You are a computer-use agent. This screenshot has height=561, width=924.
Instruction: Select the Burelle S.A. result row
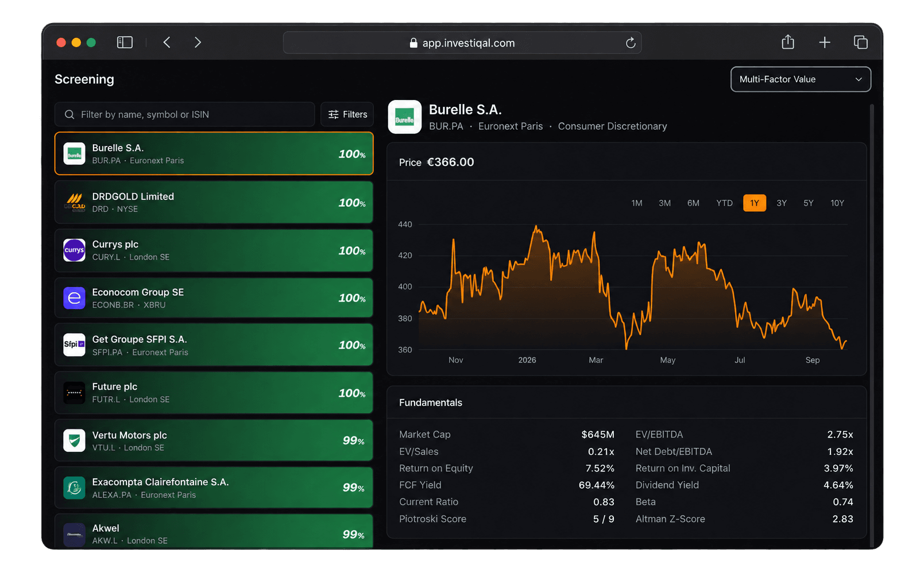(x=214, y=153)
